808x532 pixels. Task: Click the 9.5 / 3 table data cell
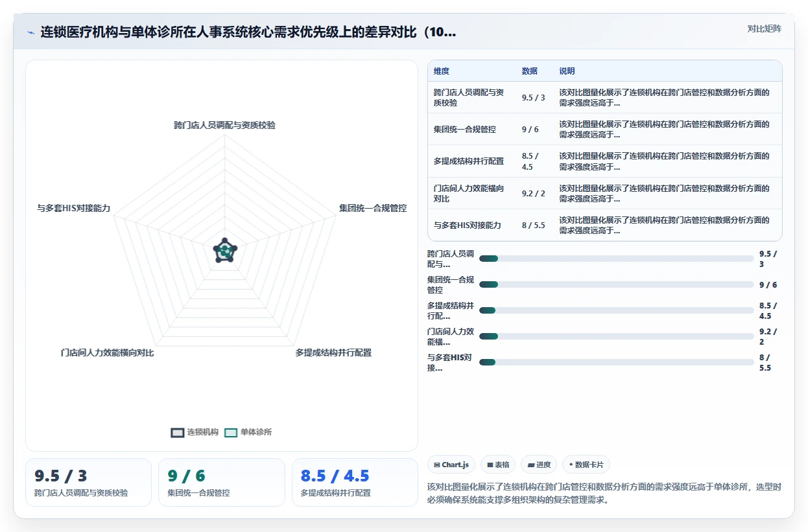(533, 98)
